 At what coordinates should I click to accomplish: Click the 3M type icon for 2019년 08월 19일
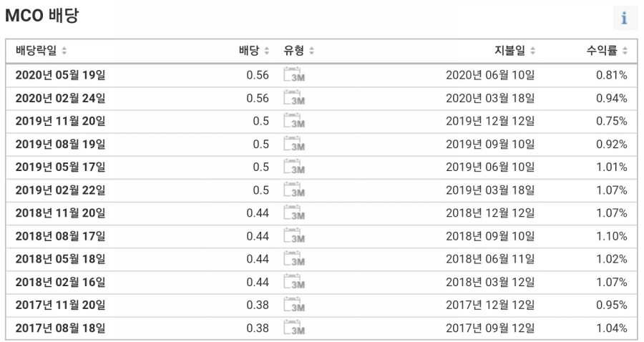pos(294,144)
